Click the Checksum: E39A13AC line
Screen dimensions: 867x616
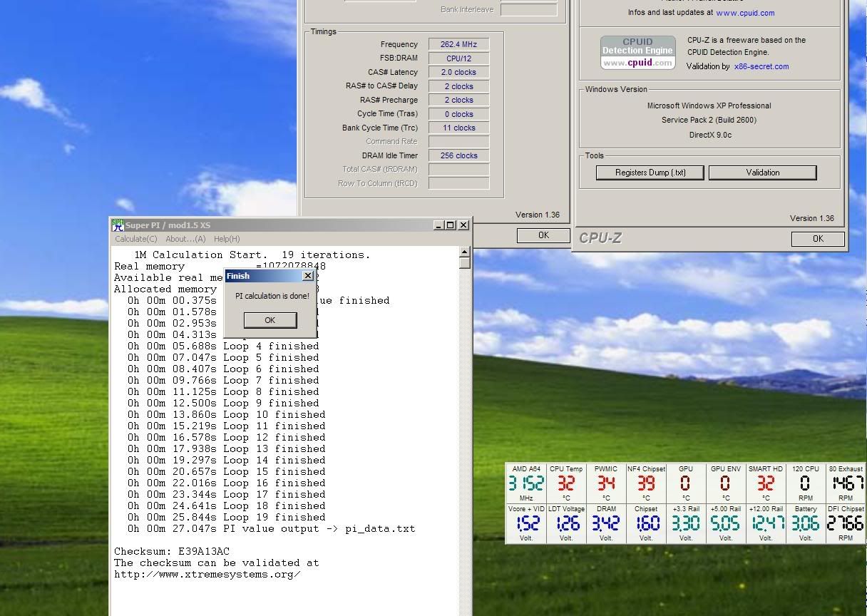click(x=172, y=552)
